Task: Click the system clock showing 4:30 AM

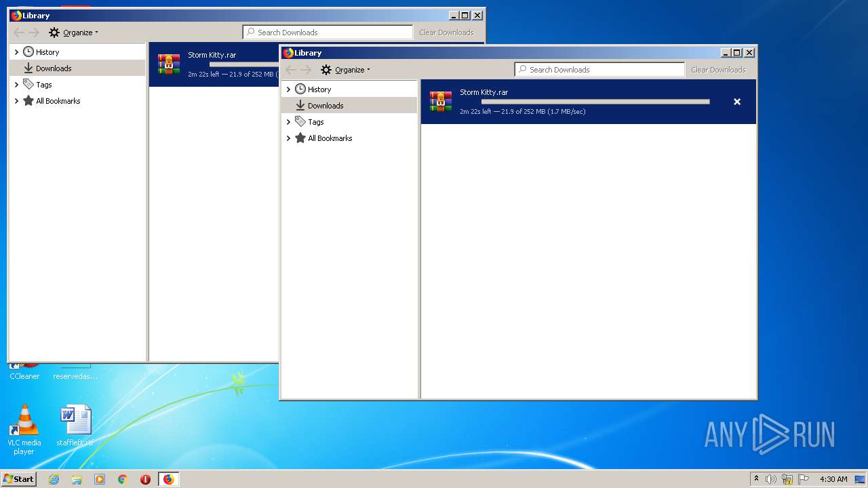Action: pos(833,479)
